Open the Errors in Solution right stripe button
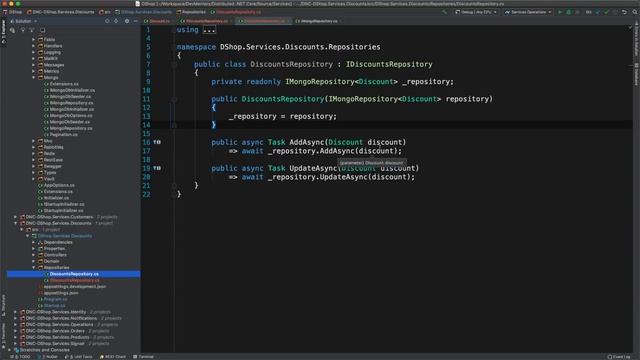The height and width of the screenshot is (360, 640). (x=636, y=39)
